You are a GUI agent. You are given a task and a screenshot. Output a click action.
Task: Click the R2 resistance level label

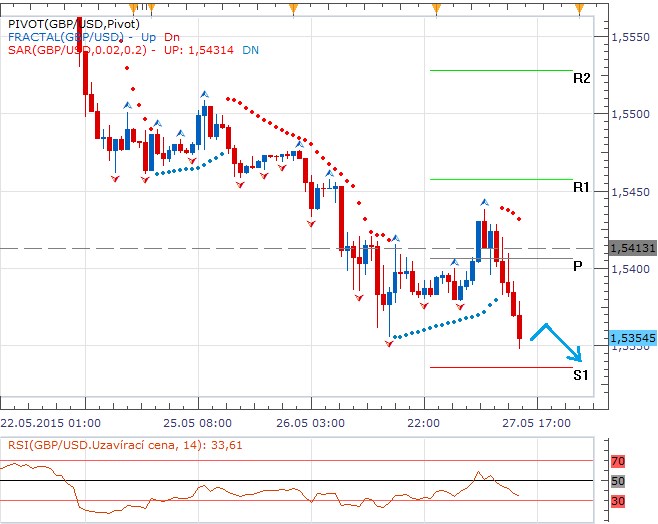tap(581, 78)
